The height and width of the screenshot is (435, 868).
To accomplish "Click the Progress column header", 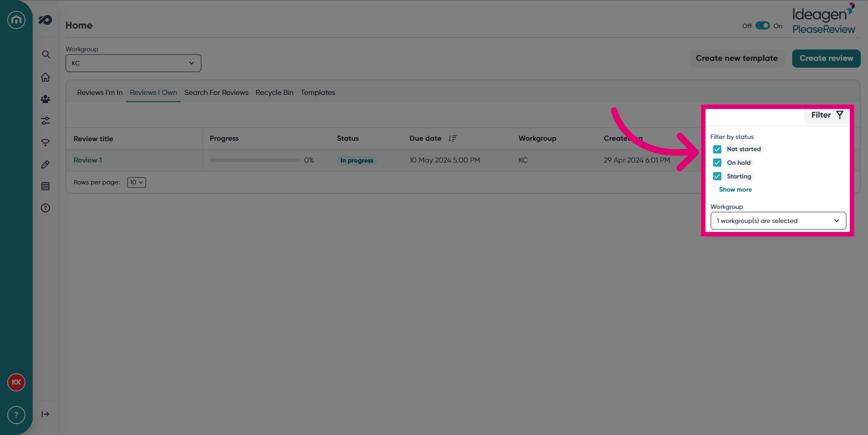I will (x=224, y=138).
